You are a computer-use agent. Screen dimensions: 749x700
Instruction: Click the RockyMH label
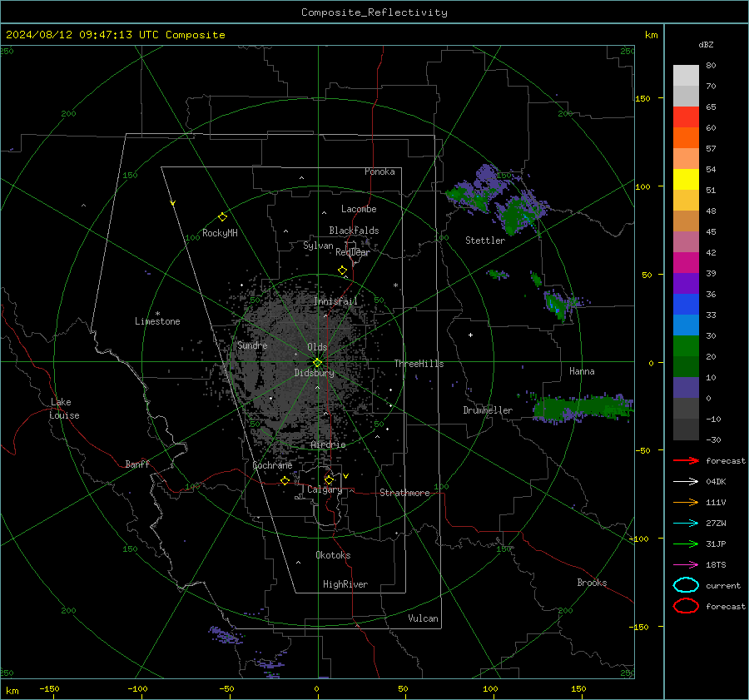220,233
